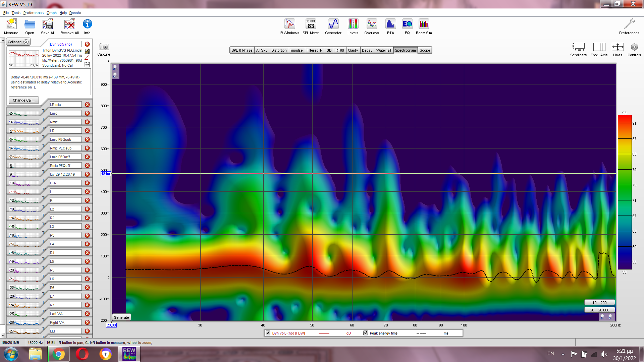Viewport: 644px width, 362px height.
Task: Click the frequency start value 20,00 box
Action: (111, 325)
